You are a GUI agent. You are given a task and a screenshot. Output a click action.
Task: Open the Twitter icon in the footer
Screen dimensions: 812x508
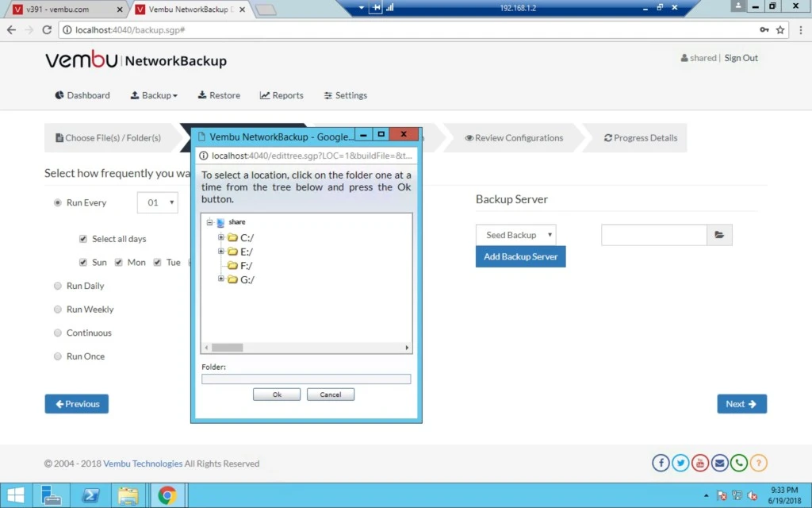680,463
